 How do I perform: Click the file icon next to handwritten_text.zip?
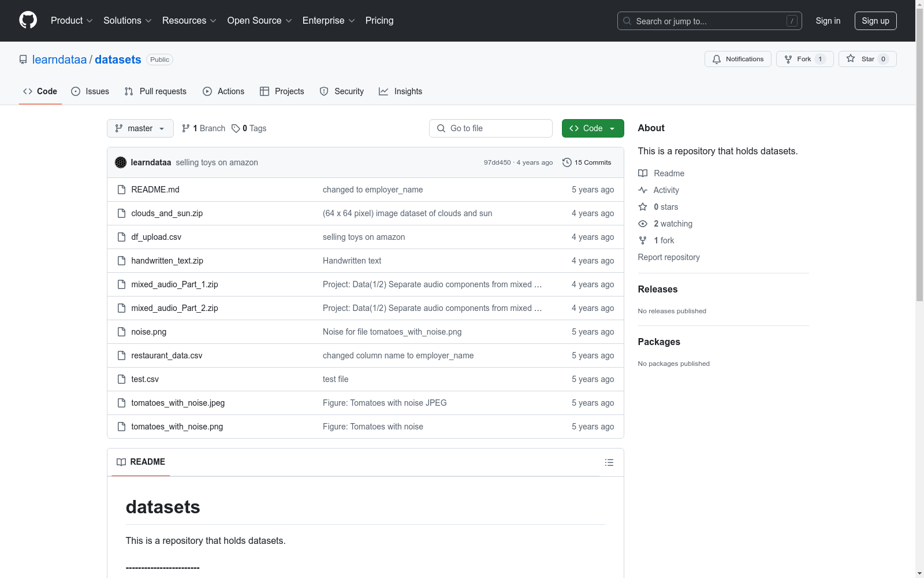pyautogui.click(x=121, y=261)
